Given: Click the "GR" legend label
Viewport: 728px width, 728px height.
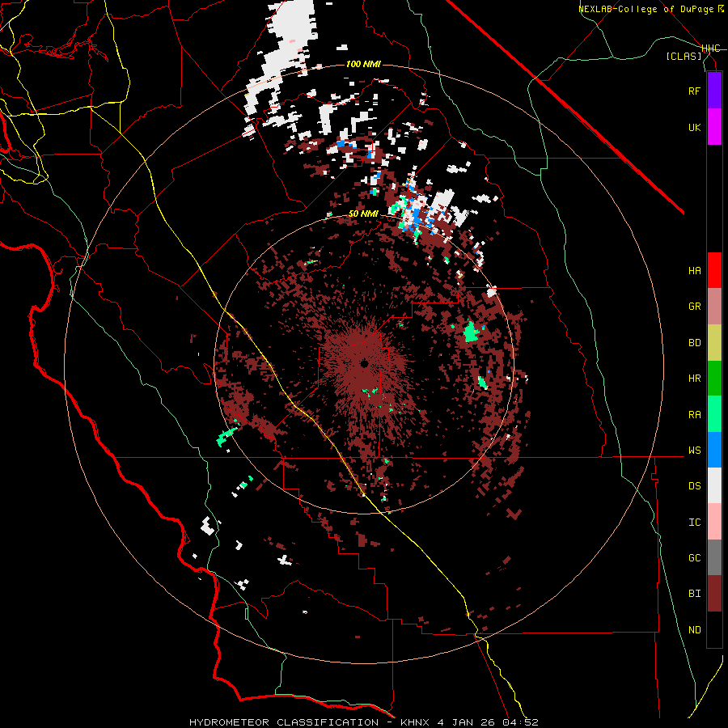Looking at the screenshot, I should click(x=694, y=307).
